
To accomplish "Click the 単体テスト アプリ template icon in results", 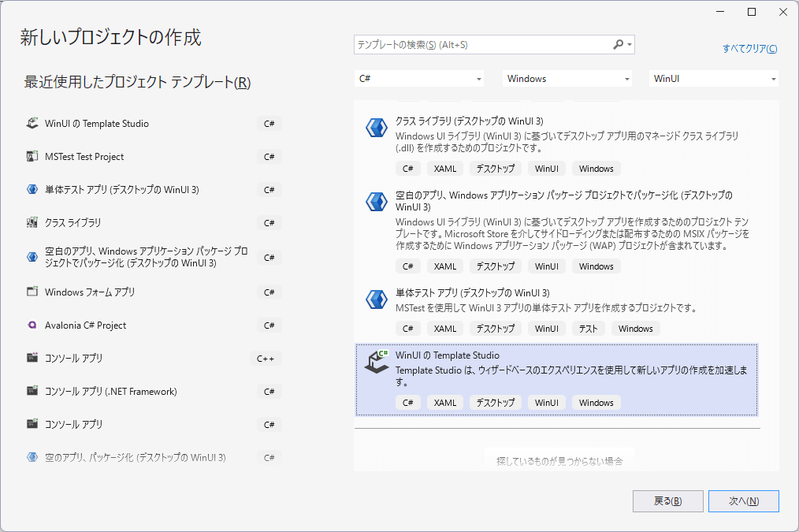I will click(x=377, y=299).
